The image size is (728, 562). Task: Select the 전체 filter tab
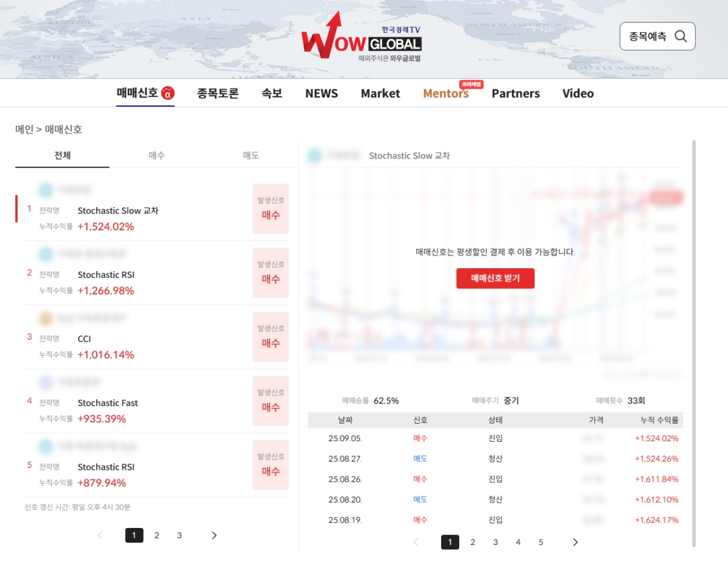62,155
